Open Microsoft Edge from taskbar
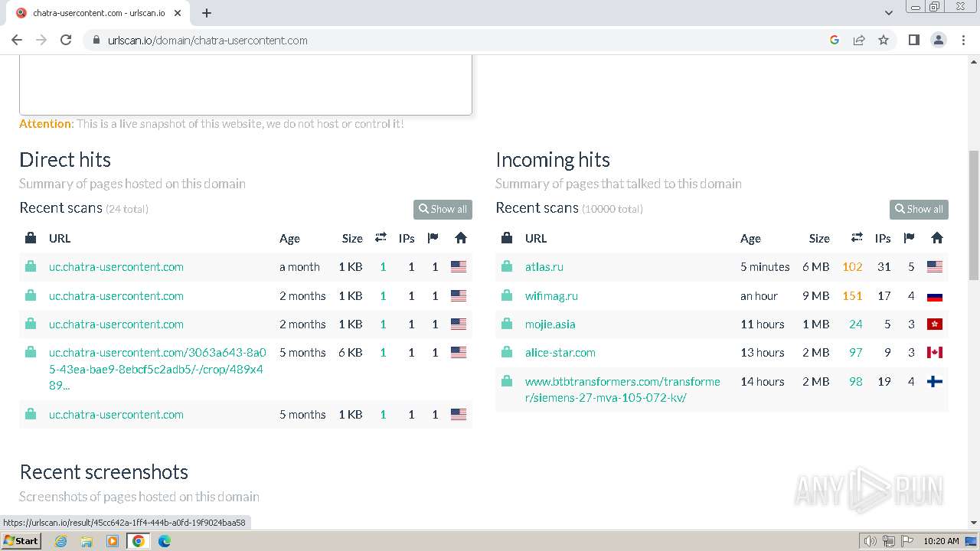 pos(165,541)
